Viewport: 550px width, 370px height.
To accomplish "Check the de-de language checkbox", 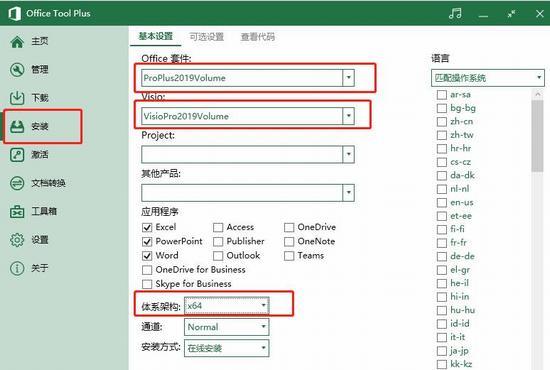I will 442,256.
